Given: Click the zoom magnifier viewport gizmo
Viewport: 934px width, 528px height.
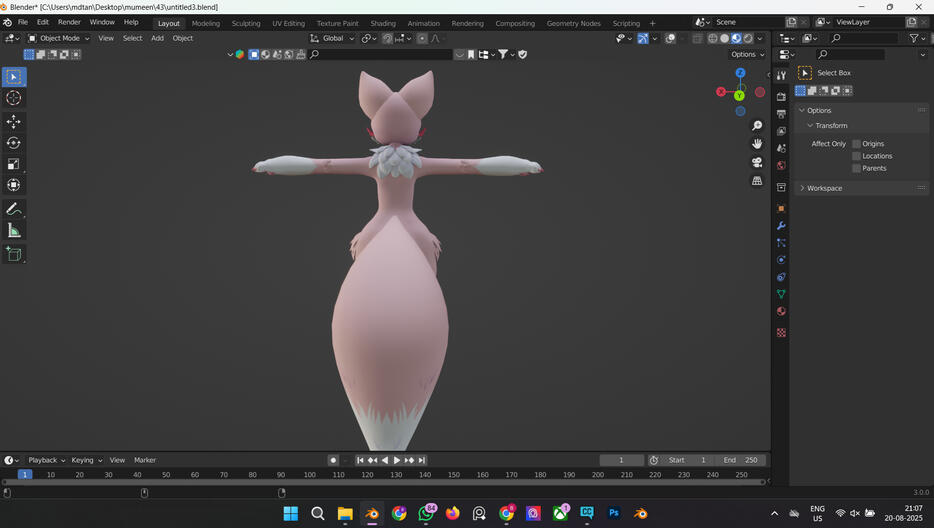Looking at the screenshot, I should click(757, 125).
